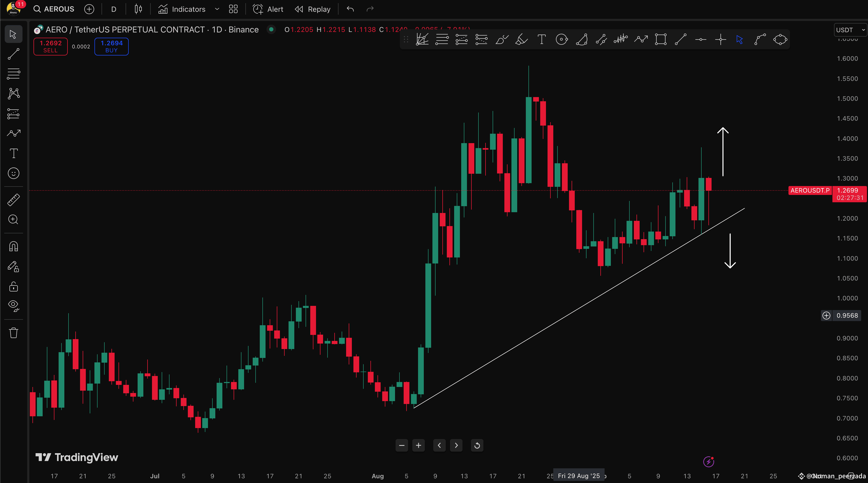The height and width of the screenshot is (483, 868).
Task: Click the AEROUSDT.P current price label
Action: (x=810, y=190)
